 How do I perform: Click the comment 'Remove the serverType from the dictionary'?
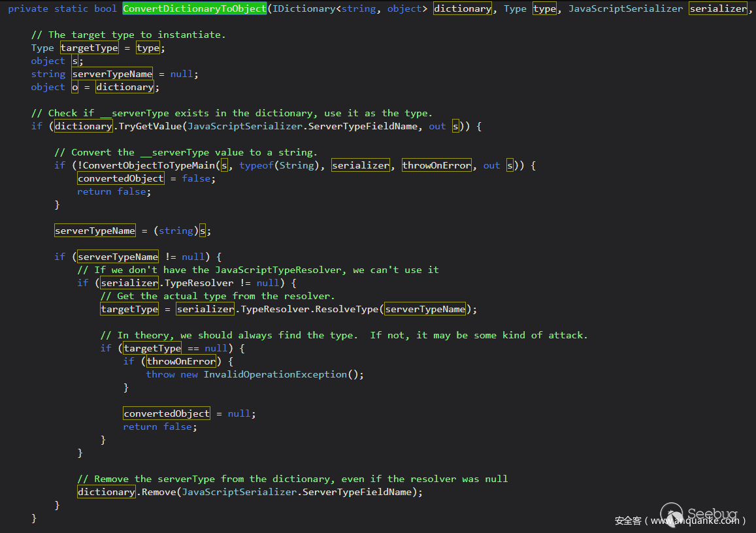(293, 479)
